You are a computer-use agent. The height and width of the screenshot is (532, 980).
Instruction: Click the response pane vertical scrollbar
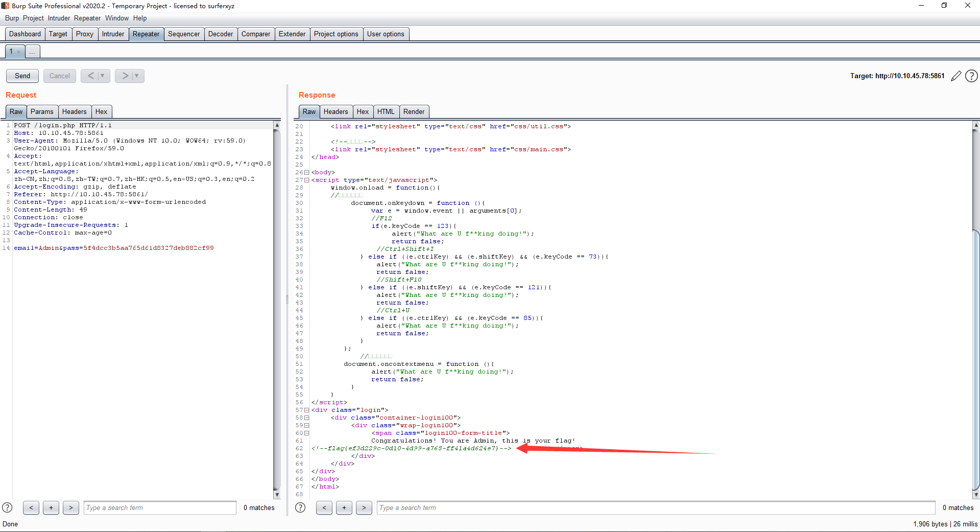click(x=976, y=310)
